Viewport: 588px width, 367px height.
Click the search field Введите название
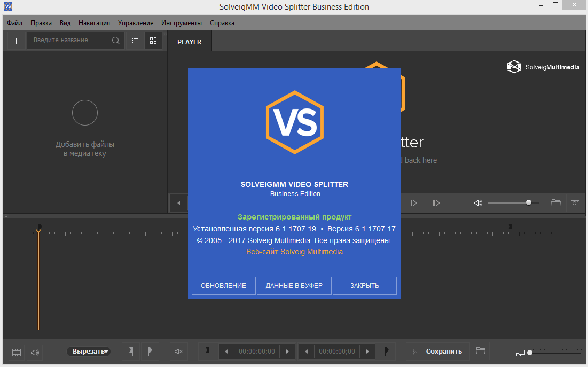pos(67,40)
